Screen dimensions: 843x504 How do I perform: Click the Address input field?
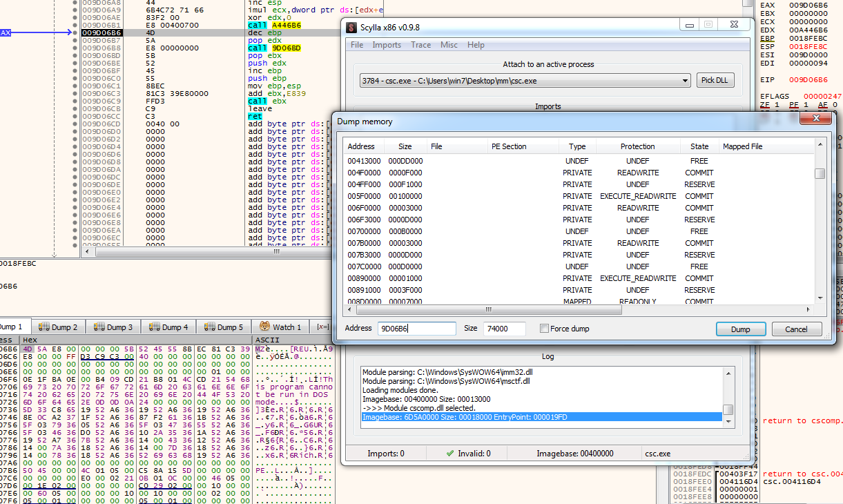pyautogui.click(x=416, y=329)
